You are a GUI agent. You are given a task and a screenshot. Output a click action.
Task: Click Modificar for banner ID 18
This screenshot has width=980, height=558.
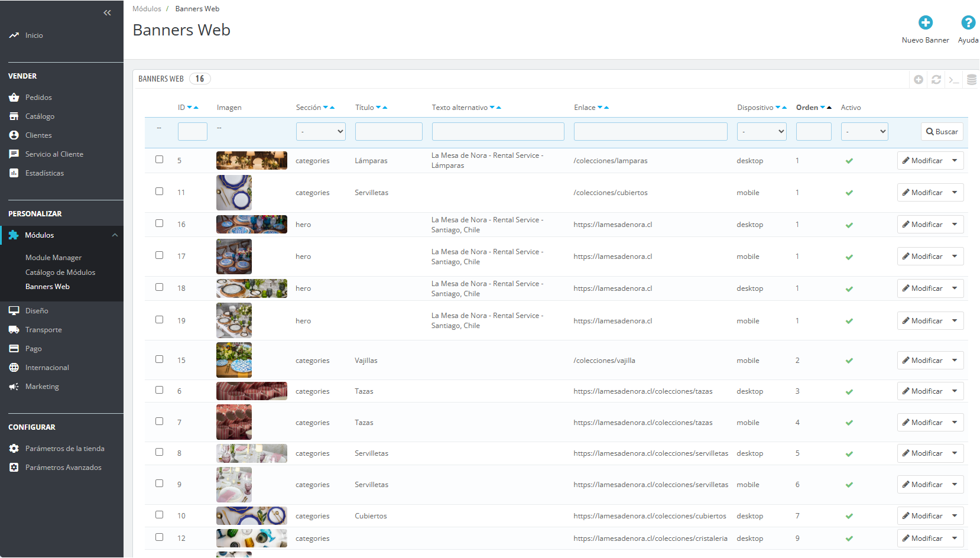923,288
